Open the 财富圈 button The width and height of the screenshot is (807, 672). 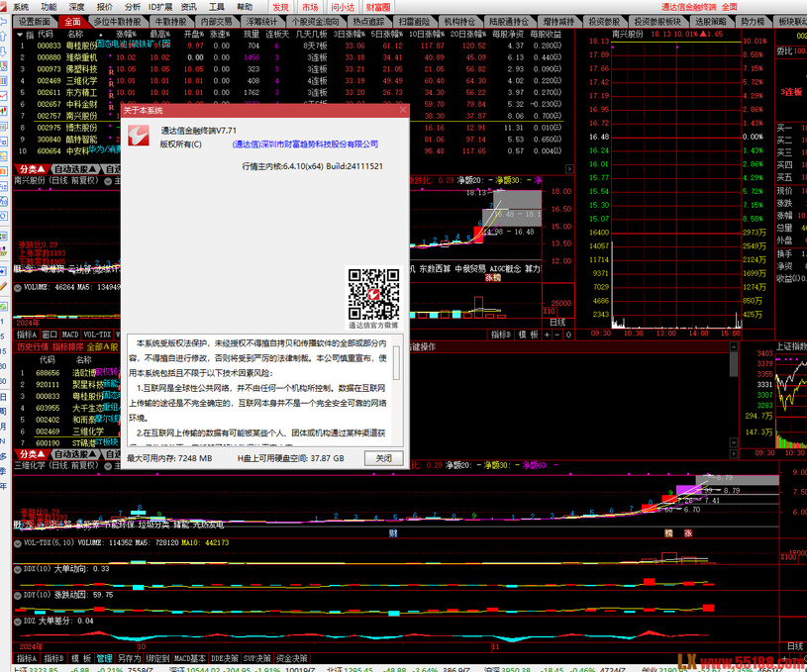(378, 7)
